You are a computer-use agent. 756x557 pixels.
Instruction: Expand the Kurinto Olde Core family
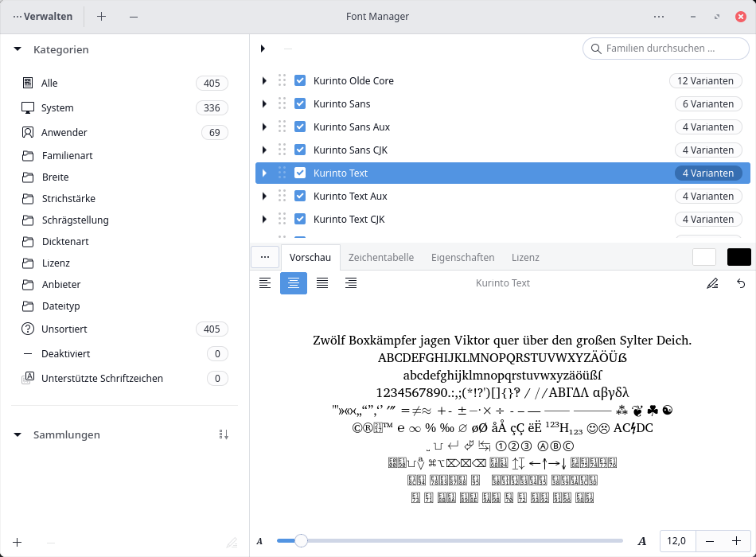264,80
